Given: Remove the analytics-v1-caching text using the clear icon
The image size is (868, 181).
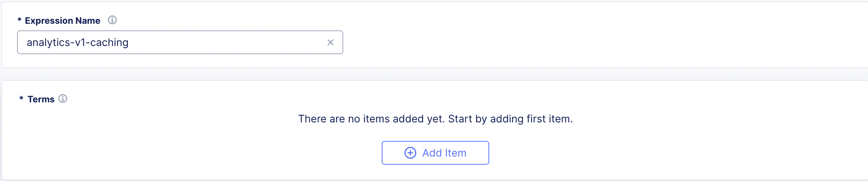Looking at the screenshot, I should click(330, 42).
